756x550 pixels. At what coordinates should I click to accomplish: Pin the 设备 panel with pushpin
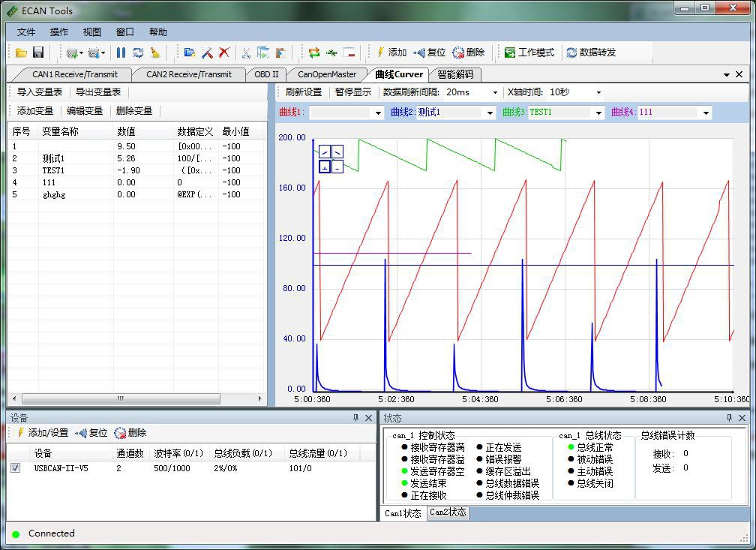click(x=356, y=418)
